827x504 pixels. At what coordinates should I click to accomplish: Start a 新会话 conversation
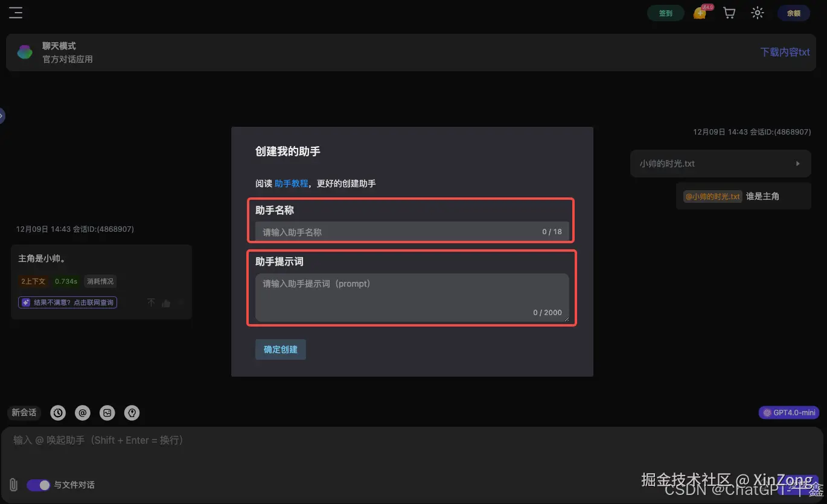(x=24, y=413)
